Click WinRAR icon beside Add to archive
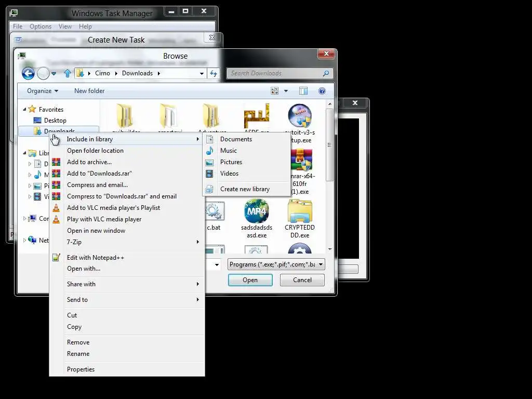This screenshot has width=532, height=399. click(56, 162)
